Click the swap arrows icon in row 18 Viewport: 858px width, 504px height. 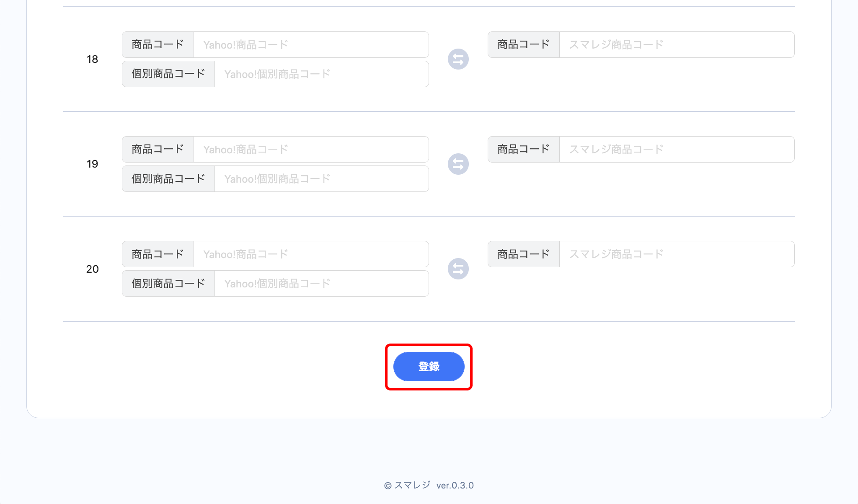coord(458,59)
